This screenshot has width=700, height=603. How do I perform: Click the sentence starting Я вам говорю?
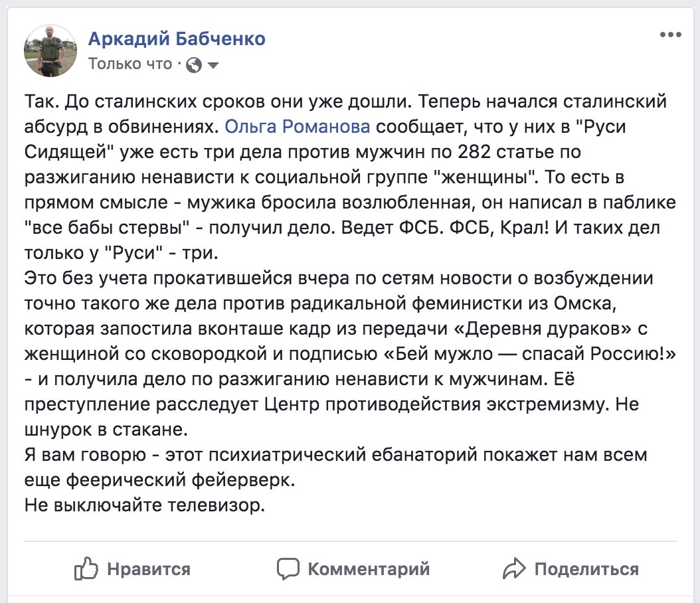point(335,468)
